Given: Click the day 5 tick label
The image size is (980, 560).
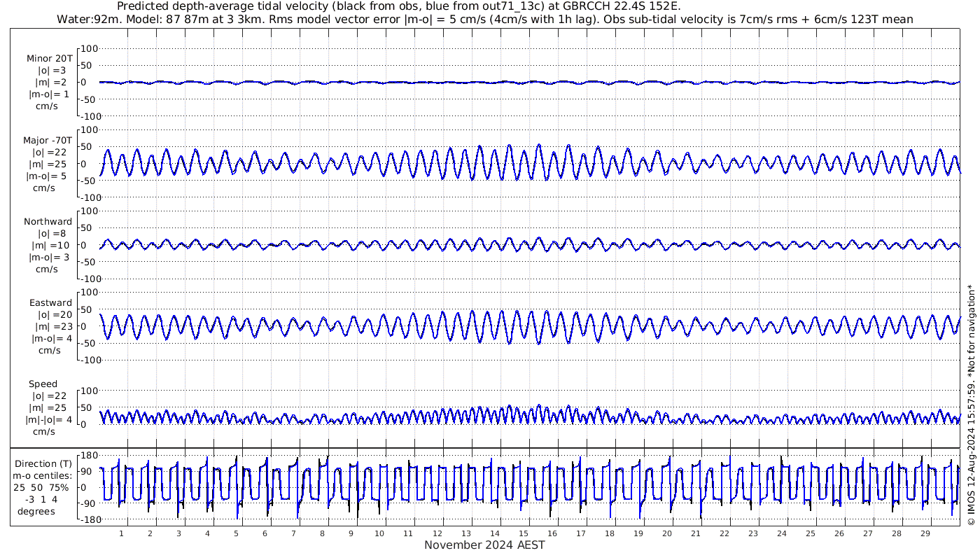Looking at the screenshot, I should (x=236, y=533).
